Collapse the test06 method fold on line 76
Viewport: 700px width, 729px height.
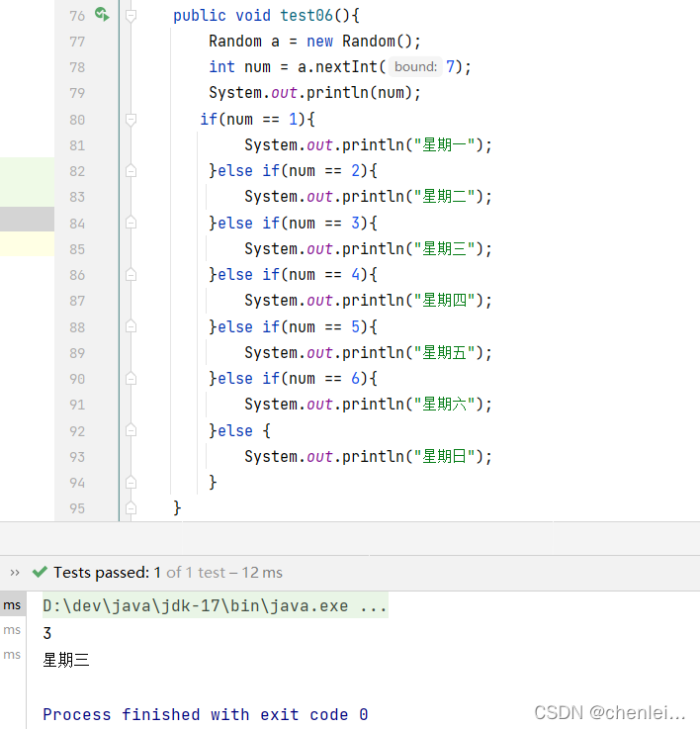(x=131, y=16)
